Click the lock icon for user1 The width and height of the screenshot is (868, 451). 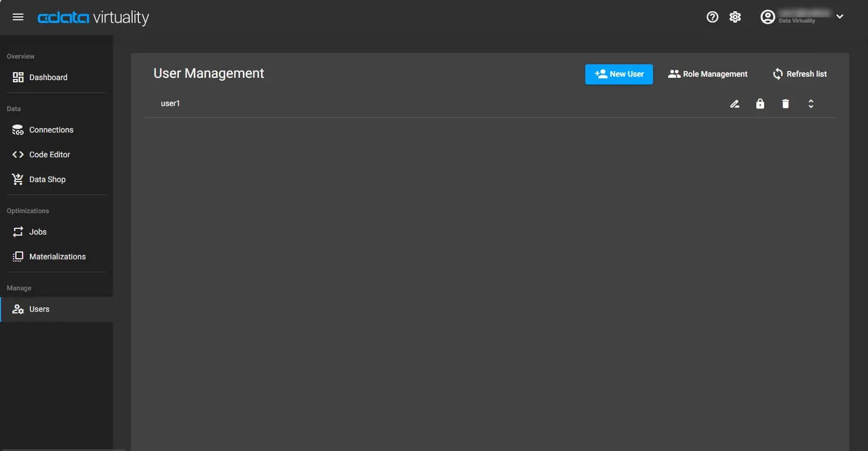pyautogui.click(x=760, y=104)
